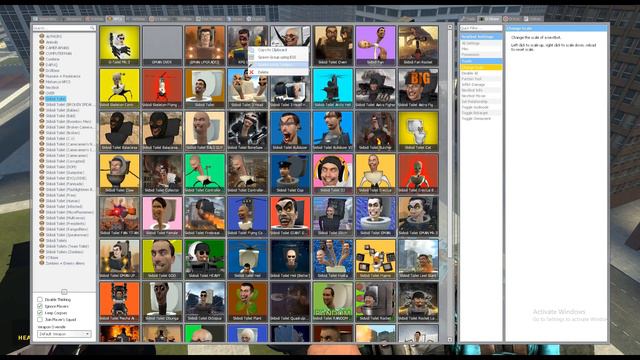Check the Join Player's Squad option

(x=40, y=320)
